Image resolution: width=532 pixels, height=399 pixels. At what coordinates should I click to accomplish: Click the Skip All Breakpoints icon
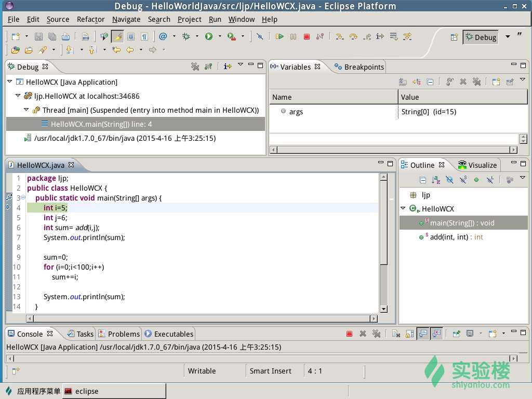[x=260, y=37]
